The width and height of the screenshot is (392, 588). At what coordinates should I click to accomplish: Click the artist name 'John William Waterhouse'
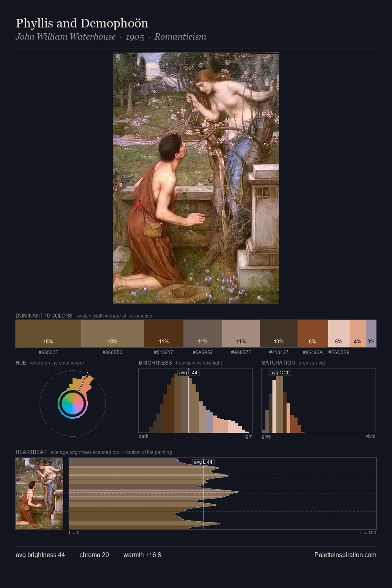(x=66, y=37)
